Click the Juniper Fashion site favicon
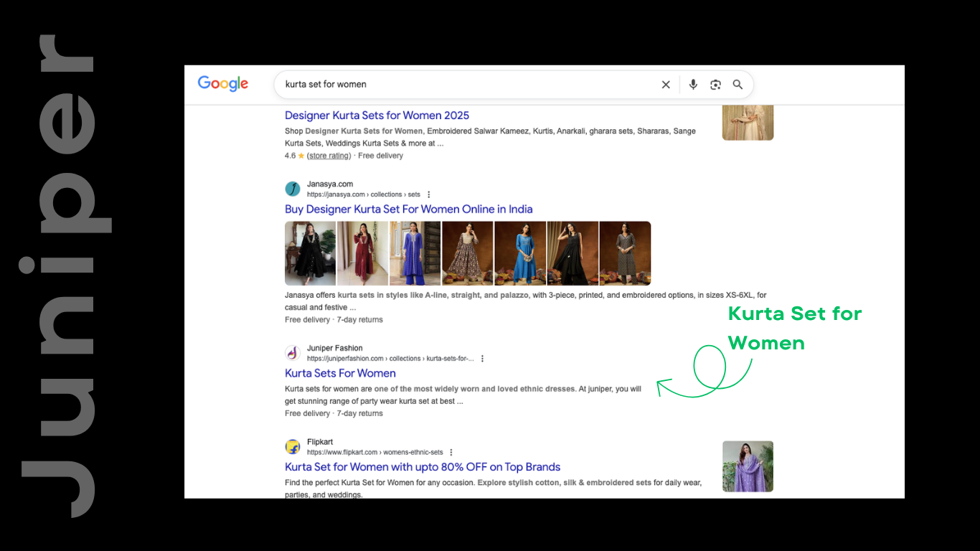Viewport: 980px width, 551px height. (293, 353)
